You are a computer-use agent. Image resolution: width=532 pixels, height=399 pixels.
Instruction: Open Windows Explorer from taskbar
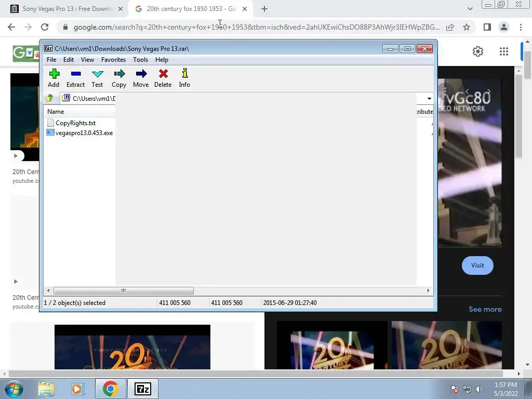click(46, 389)
